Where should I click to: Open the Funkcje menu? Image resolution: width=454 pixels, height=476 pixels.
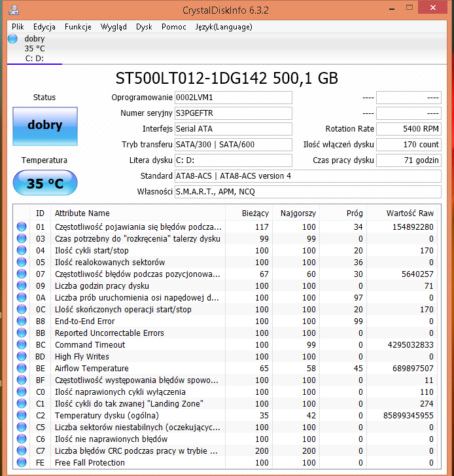[78, 27]
